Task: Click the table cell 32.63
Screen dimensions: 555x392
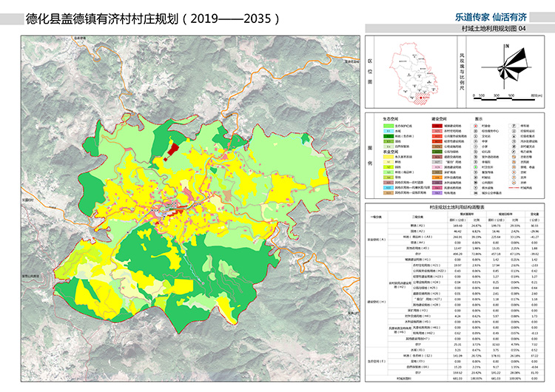Action: pos(496,345)
